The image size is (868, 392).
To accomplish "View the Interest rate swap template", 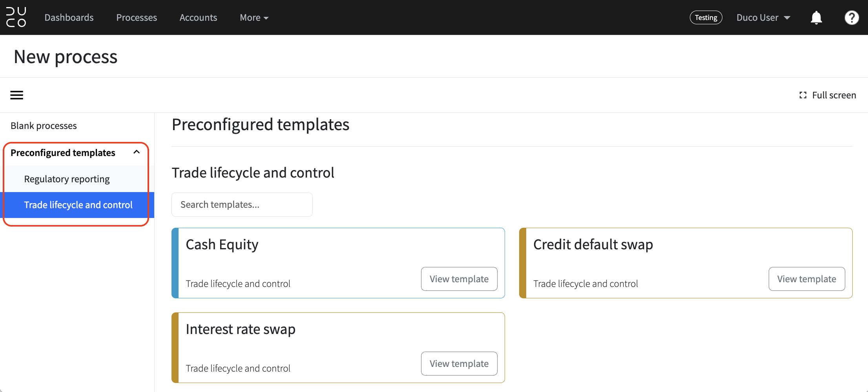I will (459, 364).
